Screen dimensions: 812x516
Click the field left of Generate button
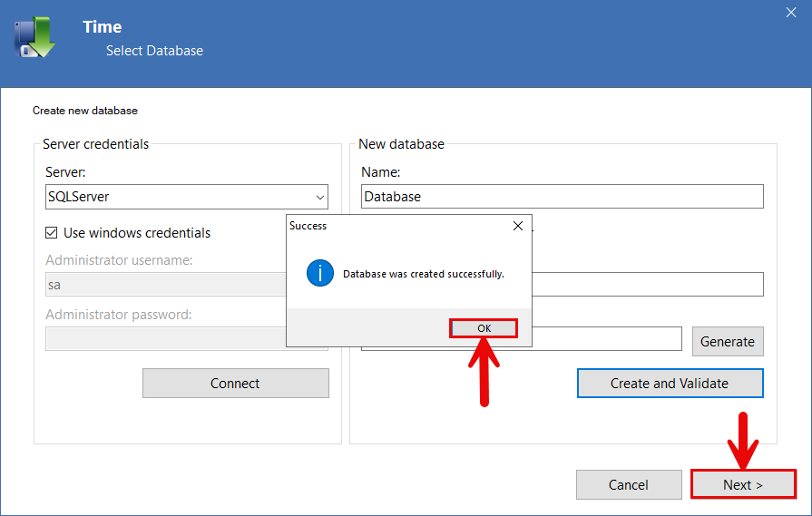click(x=606, y=338)
